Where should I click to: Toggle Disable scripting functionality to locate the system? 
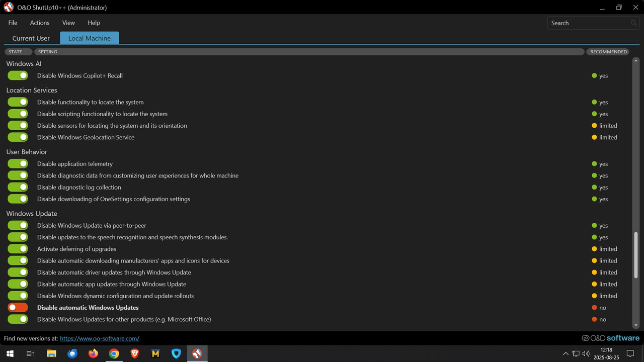(x=18, y=114)
